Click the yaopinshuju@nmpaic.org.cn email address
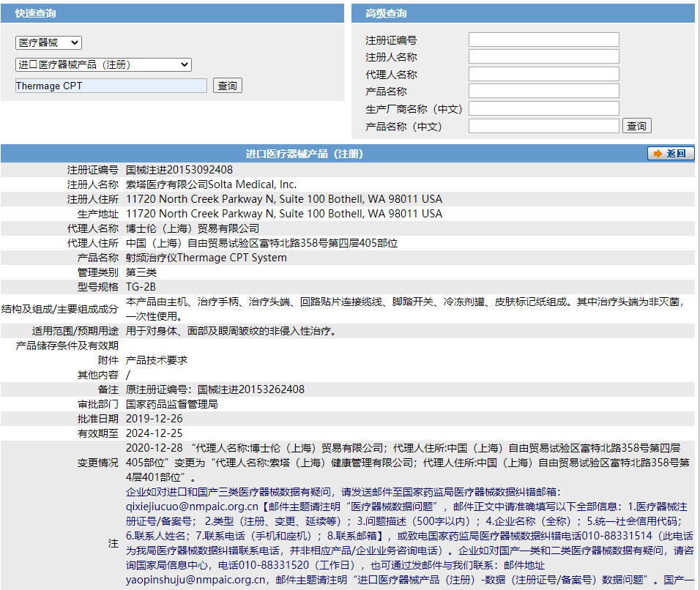The height and width of the screenshot is (590, 700). [x=196, y=580]
